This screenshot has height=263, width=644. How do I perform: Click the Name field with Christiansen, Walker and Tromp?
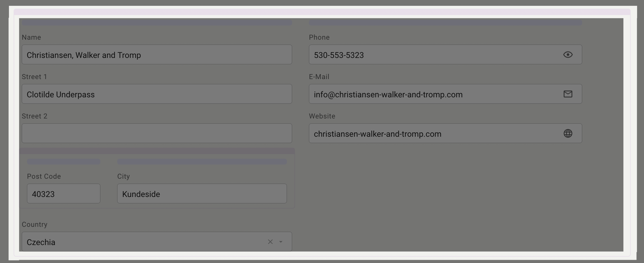click(157, 55)
